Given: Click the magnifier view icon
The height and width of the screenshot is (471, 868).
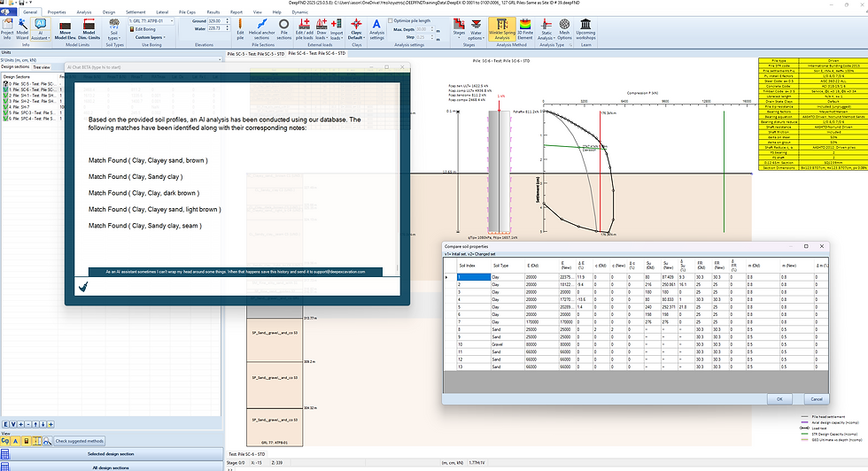Looking at the screenshot, I should click(47, 441).
